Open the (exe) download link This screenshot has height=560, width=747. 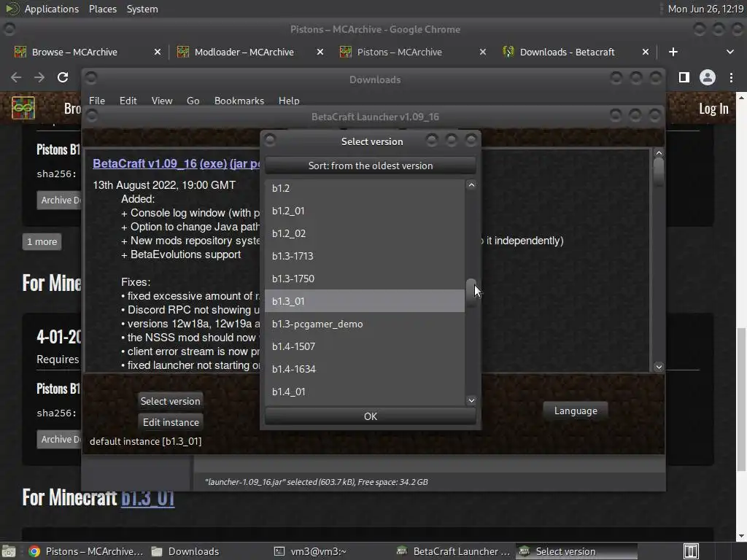[213, 163]
